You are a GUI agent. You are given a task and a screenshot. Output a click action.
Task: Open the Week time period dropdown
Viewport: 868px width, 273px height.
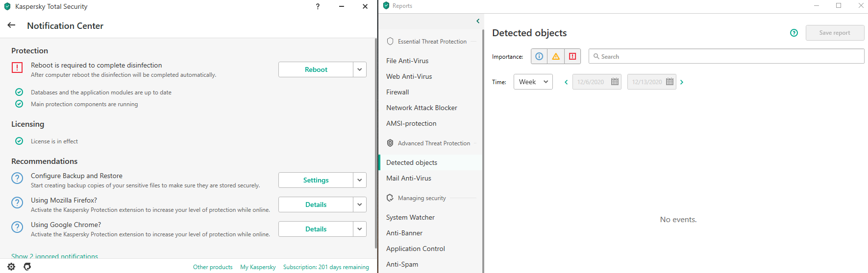pyautogui.click(x=533, y=82)
